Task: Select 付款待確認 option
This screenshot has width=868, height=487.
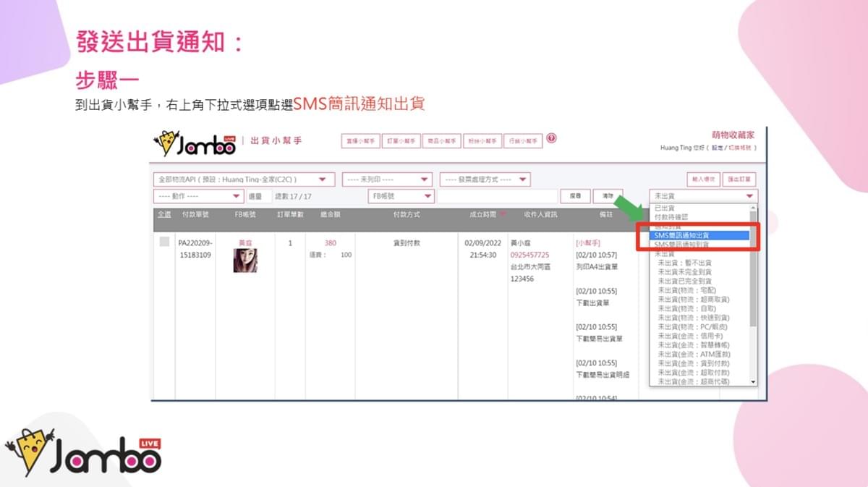Action: (x=699, y=216)
